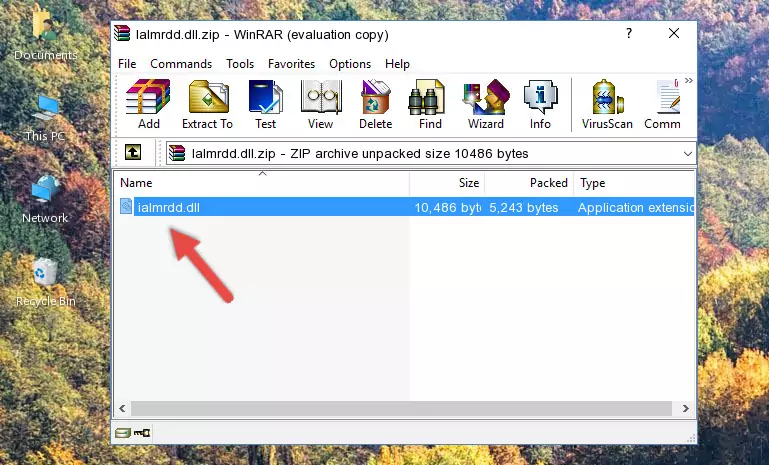Select the Network desktop icon
This screenshot has height=465, width=769.
tap(45, 200)
